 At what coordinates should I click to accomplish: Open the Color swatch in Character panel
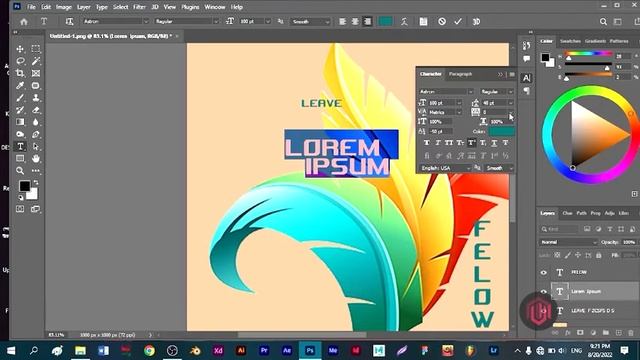point(502,131)
